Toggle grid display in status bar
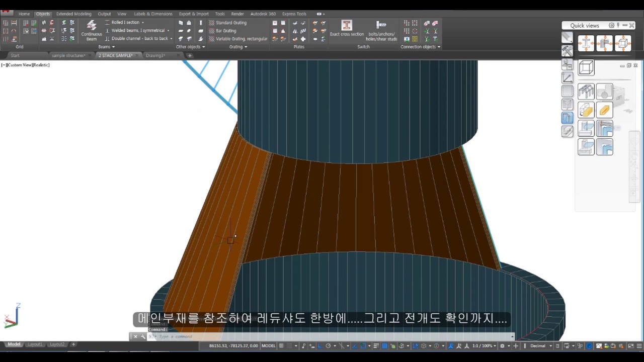Viewport: 644px width, 362px height. point(282,346)
